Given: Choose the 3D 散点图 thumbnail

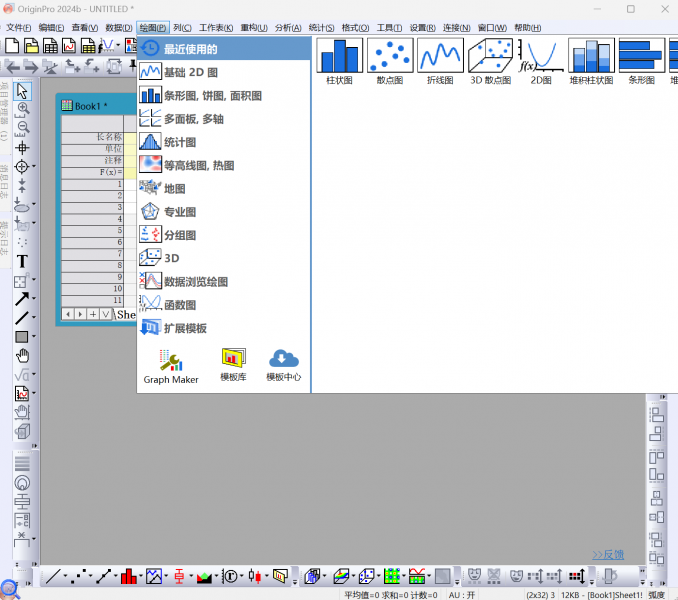Looking at the screenshot, I should 491,61.
